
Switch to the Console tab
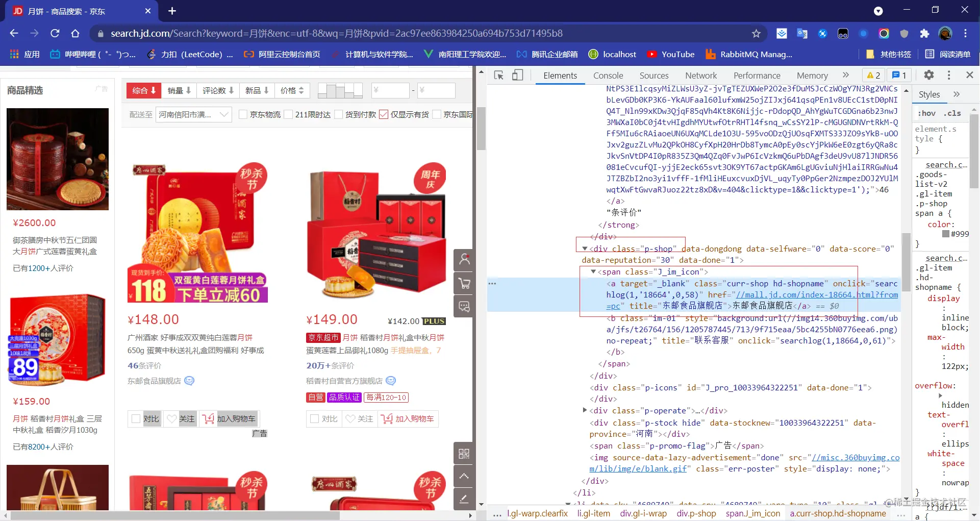click(x=608, y=76)
